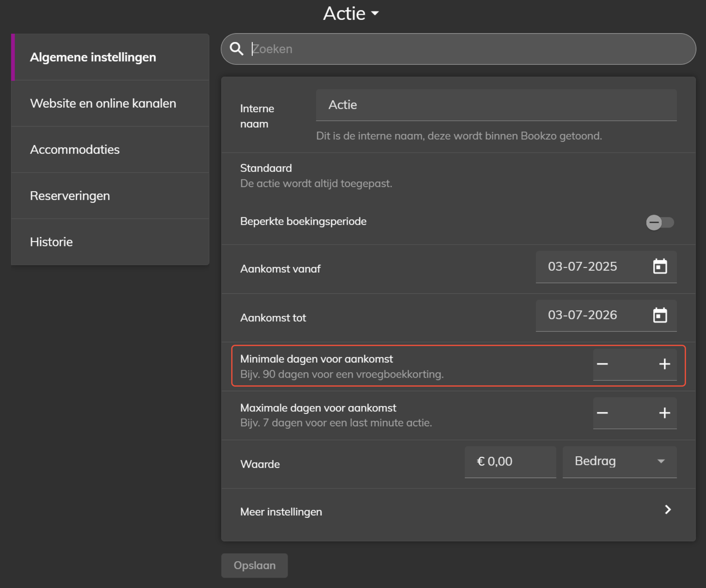Increase Maximale dagen voor aankomst

coord(664,413)
